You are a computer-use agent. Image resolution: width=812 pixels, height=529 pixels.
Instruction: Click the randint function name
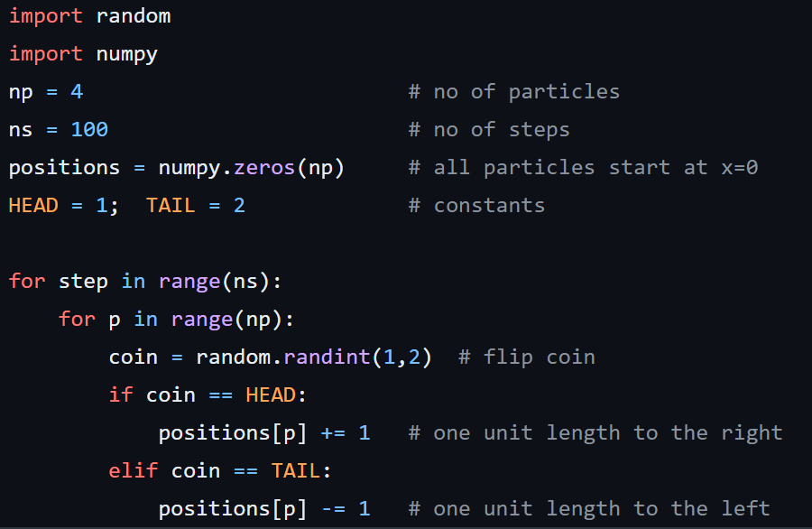tap(327, 357)
